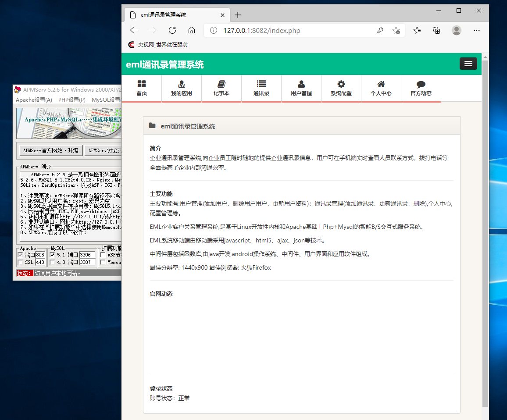Open the 通讯录 contacts list icon
The image size is (507, 420).
261,84
